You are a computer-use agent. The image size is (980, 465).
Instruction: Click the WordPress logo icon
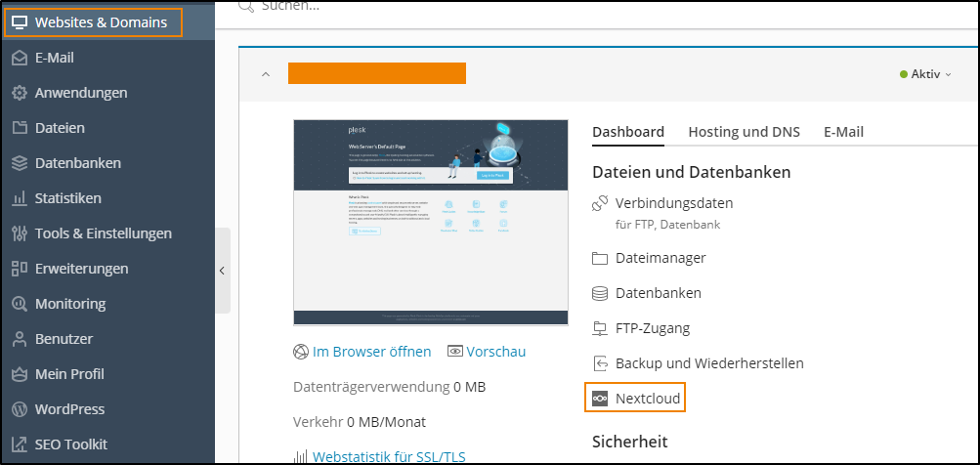pos(20,409)
